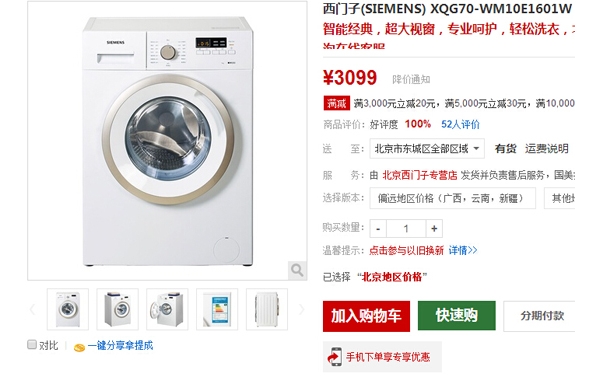Increase purchase quantity with plus button

434,228
